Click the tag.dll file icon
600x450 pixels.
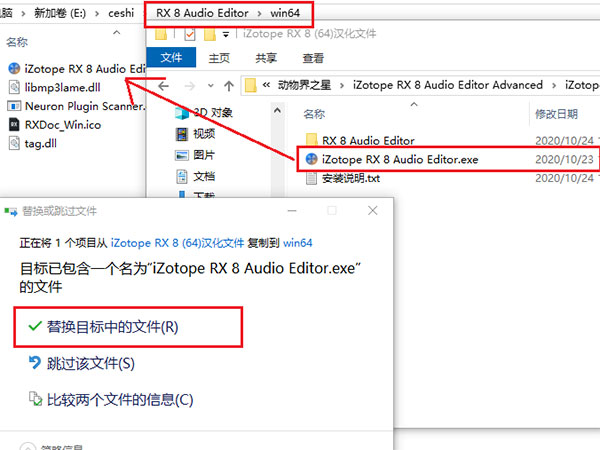point(14,143)
